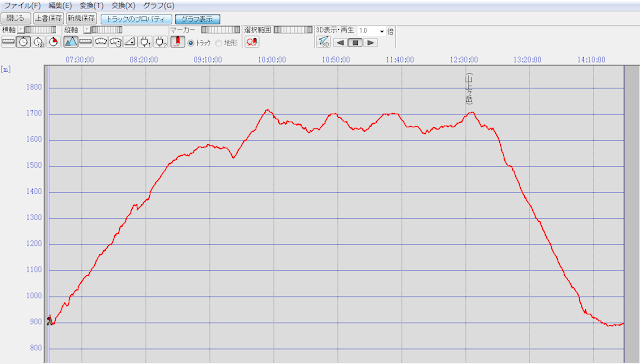Viewport: 640px width, 364px height.
Task: Click the 10:50:00 time axis label
Action: (x=336, y=60)
